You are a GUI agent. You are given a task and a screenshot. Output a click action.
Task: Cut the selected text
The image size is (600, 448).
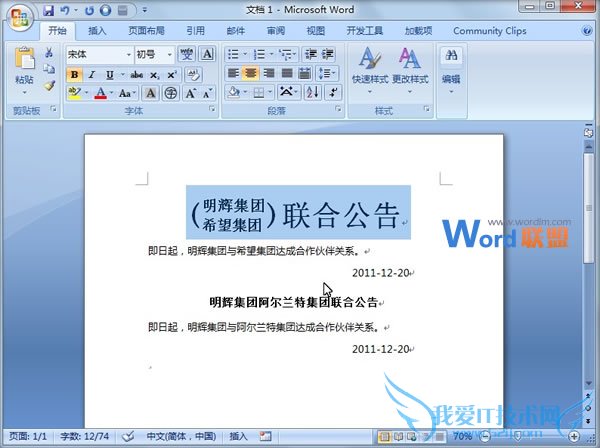(x=49, y=53)
